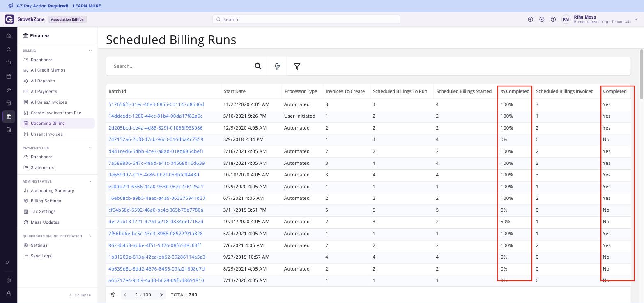Open the Events calendar icon in left rail
This screenshot has width=644, height=303.
tap(9, 76)
